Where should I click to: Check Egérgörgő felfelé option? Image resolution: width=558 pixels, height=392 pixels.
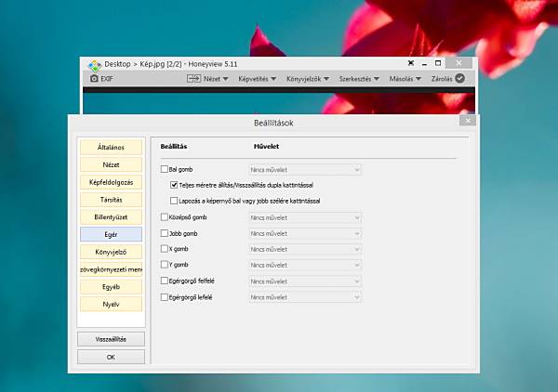tap(164, 281)
